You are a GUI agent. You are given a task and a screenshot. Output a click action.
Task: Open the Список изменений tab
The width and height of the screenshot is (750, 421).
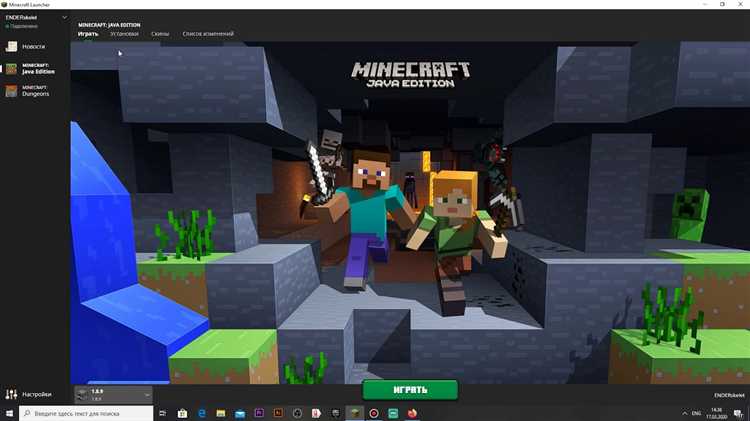pyautogui.click(x=208, y=34)
